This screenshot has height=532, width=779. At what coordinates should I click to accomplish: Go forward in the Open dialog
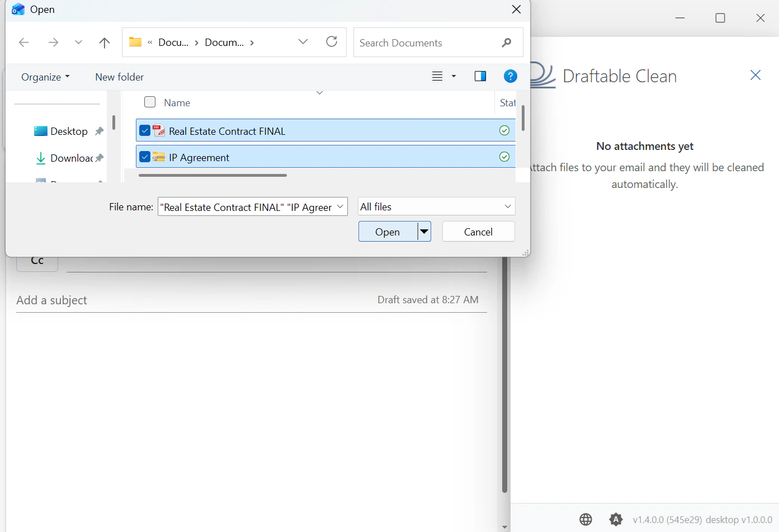pyautogui.click(x=53, y=43)
